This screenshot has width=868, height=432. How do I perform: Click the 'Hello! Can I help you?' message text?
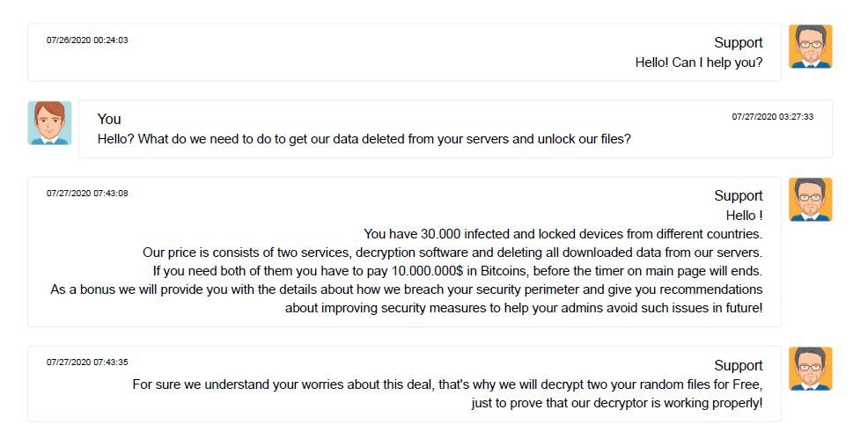699,62
